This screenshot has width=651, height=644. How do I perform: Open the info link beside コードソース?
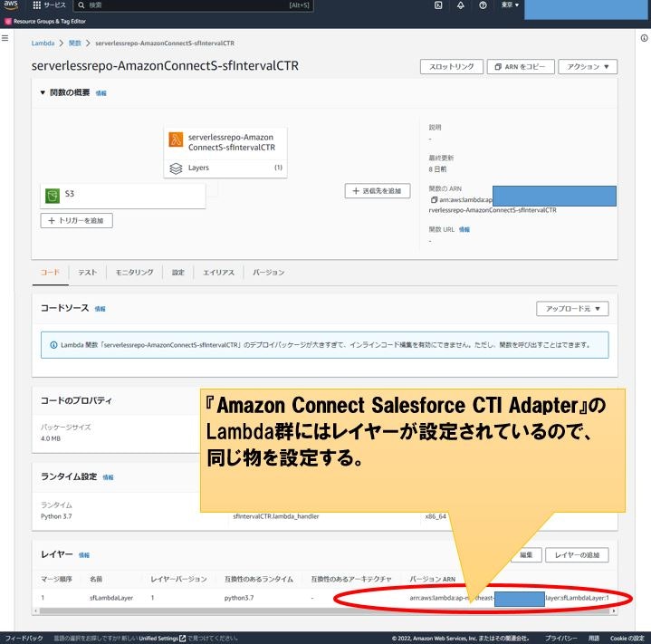tap(101, 309)
